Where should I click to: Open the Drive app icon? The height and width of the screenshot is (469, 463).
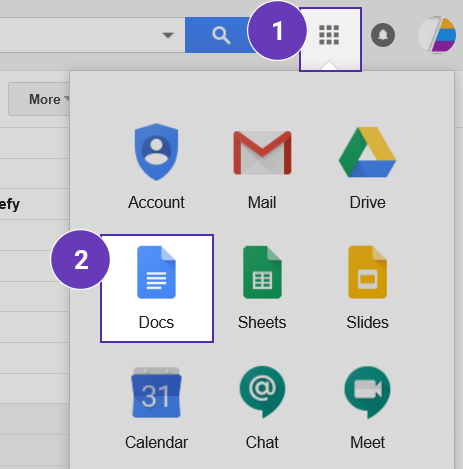coord(367,152)
